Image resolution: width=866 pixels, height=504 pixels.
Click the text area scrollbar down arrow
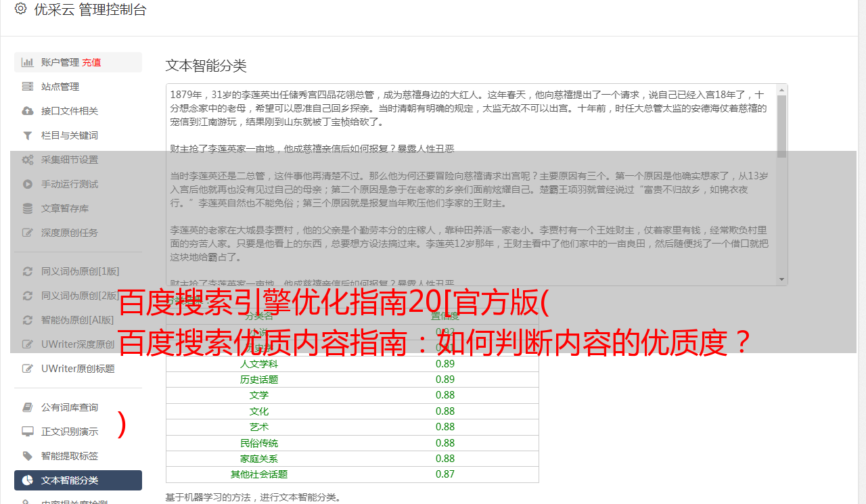coord(782,279)
